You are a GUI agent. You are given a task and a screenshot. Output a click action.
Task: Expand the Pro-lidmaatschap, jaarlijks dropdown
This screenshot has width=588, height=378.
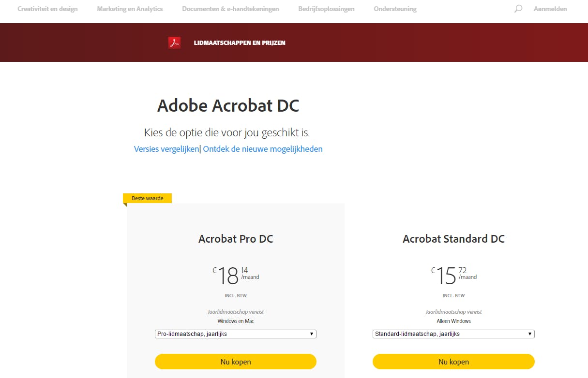pos(235,334)
